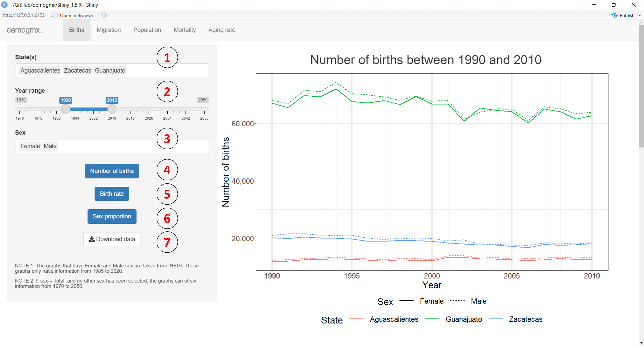Viewport: 644px width, 346px height.
Task: Click the R Shiny app icon in the title bar
Action: point(4,5)
